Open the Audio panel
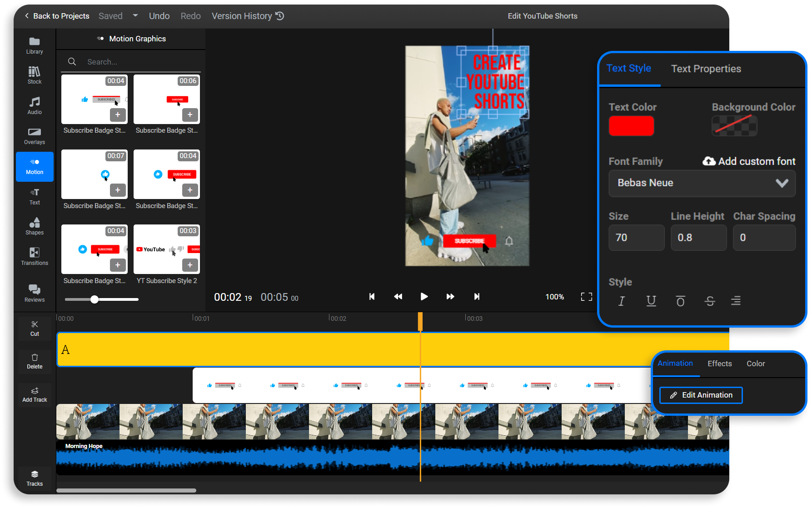This screenshot has height=508, width=812. coord(35,105)
